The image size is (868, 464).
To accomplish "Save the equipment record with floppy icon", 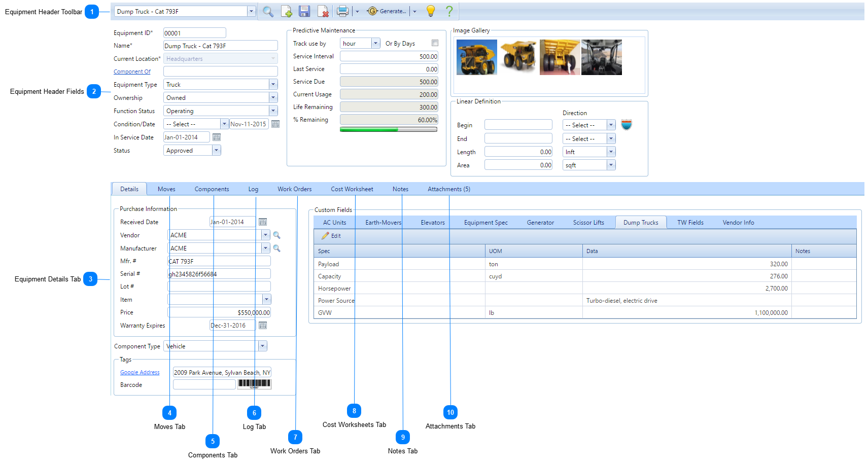I will click(304, 11).
